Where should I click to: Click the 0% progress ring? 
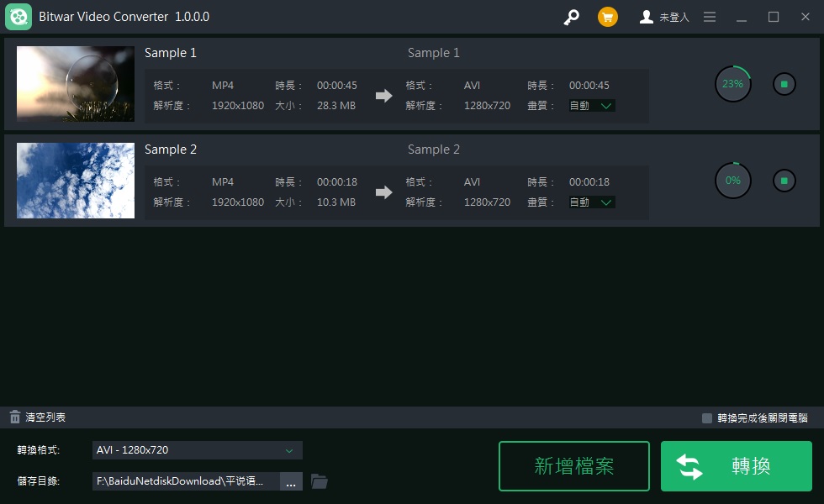(732, 181)
